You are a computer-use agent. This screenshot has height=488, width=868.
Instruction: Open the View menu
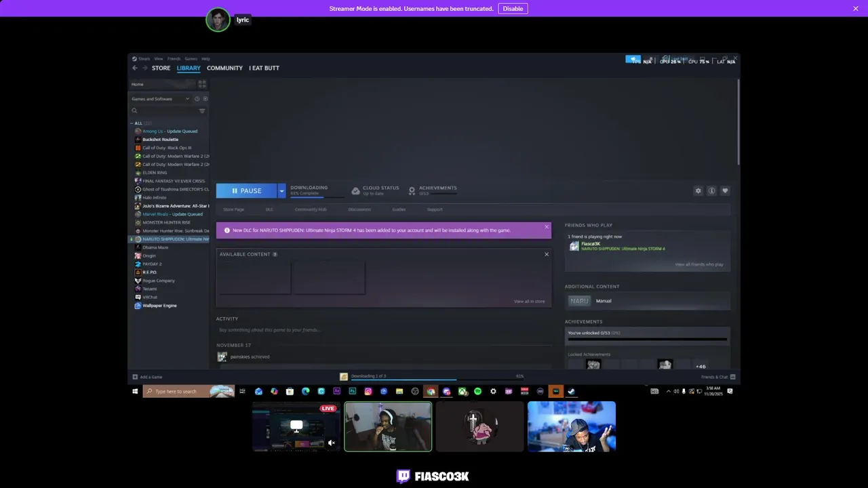[158, 59]
